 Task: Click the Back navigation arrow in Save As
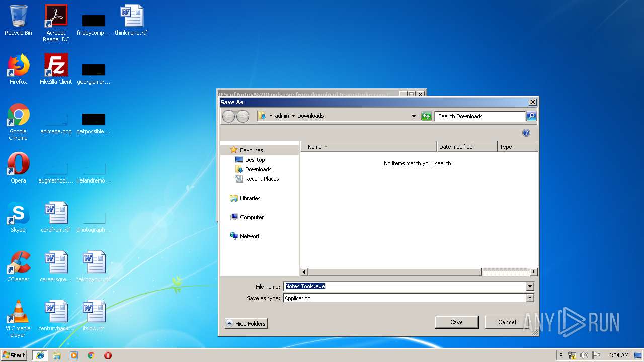[x=228, y=116]
